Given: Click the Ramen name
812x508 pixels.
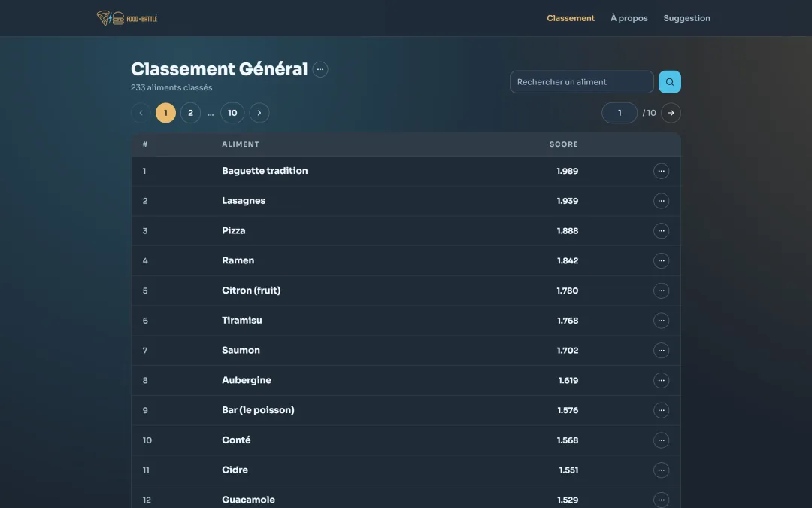Looking at the screenshot, I should click(238, 260).
